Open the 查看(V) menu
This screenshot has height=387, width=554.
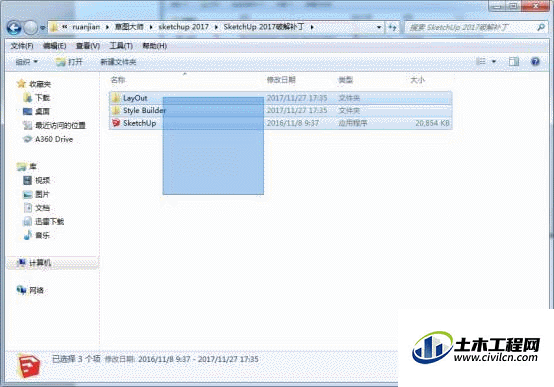click(88, 46)
